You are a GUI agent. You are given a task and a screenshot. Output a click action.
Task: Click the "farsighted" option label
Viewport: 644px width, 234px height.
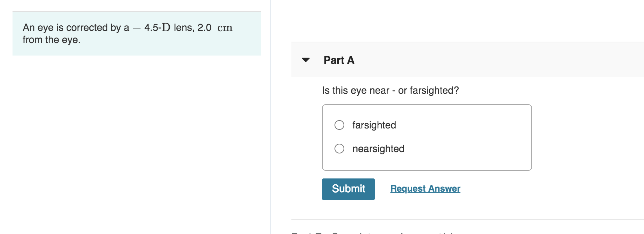tap(374, 125)
